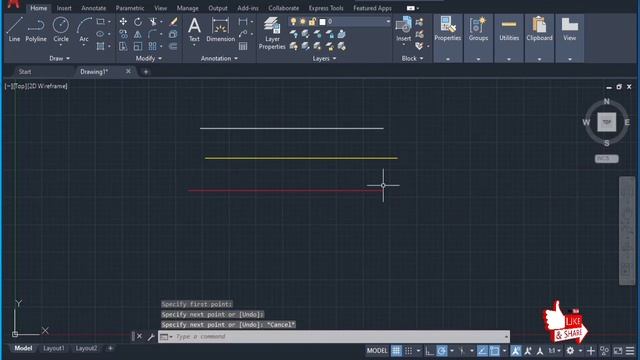Click the MODEL status bar button
The height and width of the screenshot is (360, 640).
[377, 351]
